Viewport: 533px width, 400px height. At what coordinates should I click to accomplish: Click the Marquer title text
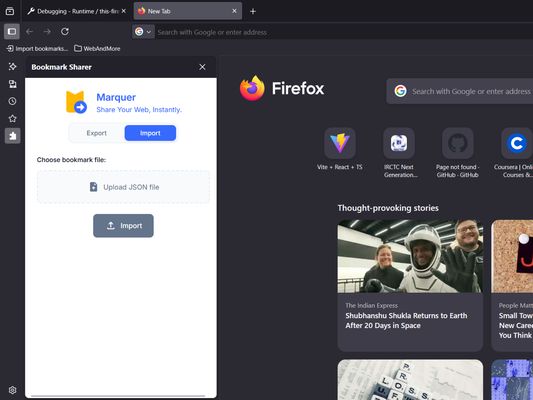(x=116, y=97)
